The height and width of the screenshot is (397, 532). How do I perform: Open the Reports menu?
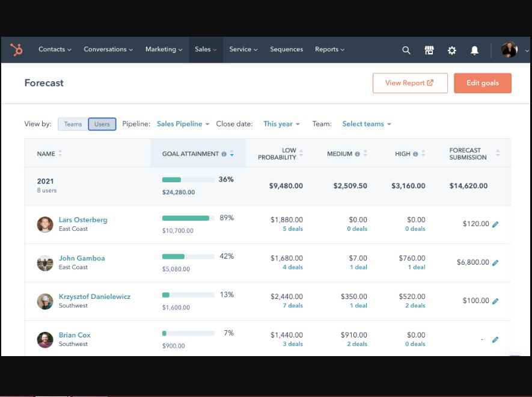click(329, 50)
